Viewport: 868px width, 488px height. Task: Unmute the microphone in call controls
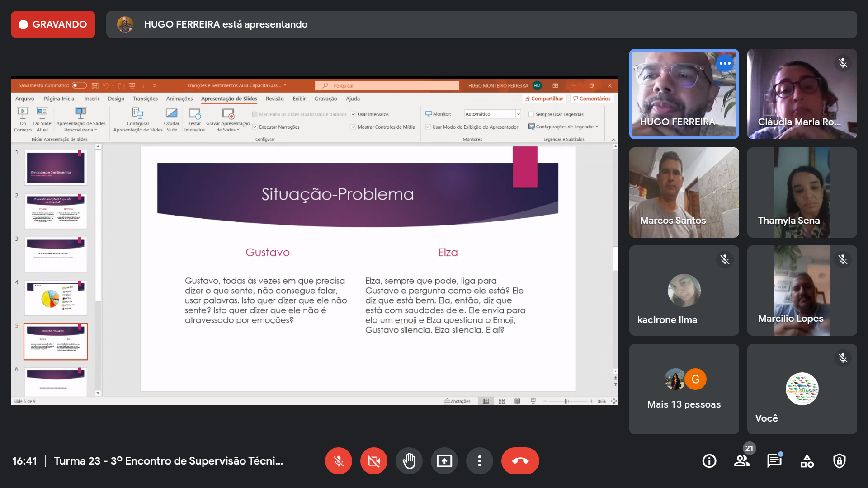[338, 461]
